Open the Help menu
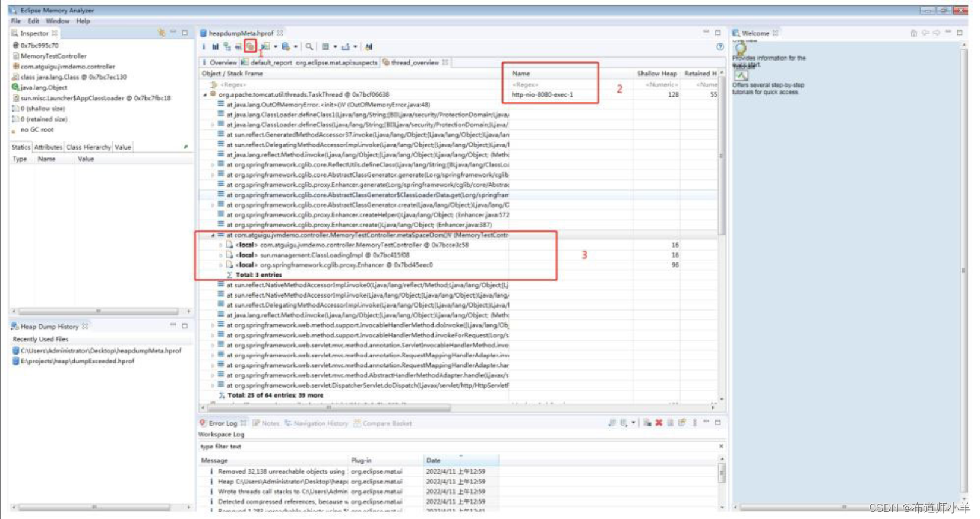This screenshot has height=519, width=980. pyautogui.click(x=83, y=21)
